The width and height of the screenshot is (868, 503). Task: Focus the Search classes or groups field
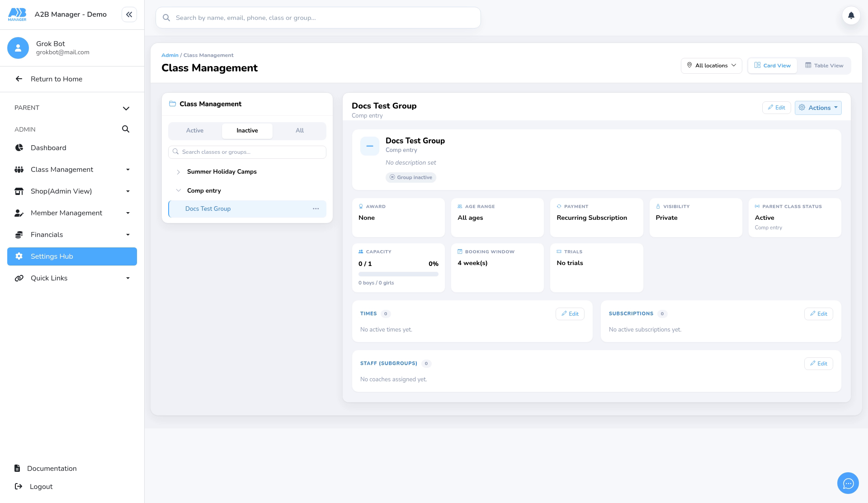coord(247,152)
